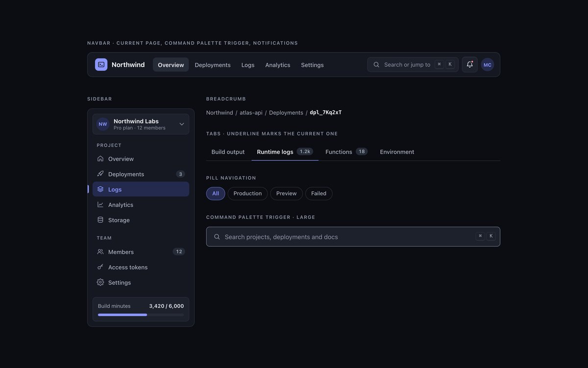Click the Northwind brand name in navbar
Viewport: 588px width, 368px height.
click(x=128, y=65)
